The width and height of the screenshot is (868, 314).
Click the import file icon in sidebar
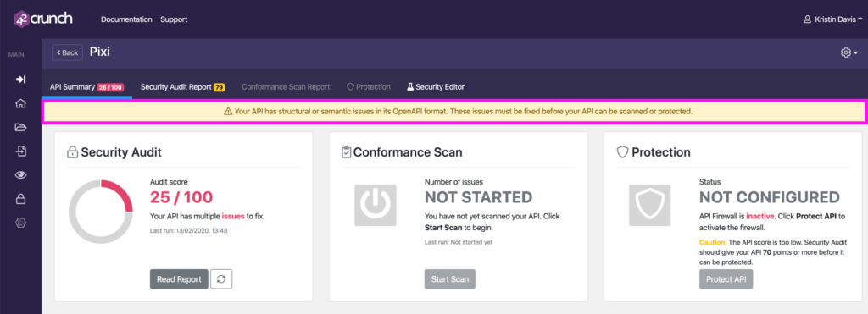pos(20,151)
